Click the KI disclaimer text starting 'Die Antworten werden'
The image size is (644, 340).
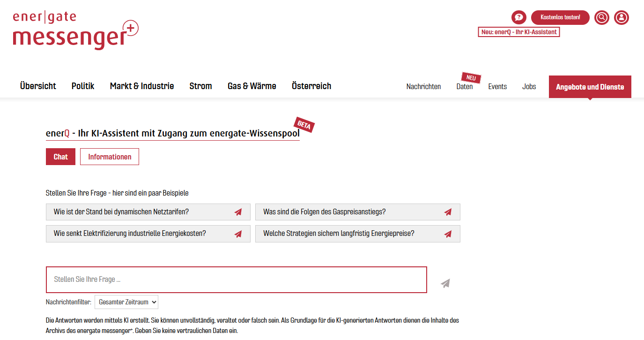(252, 325)
